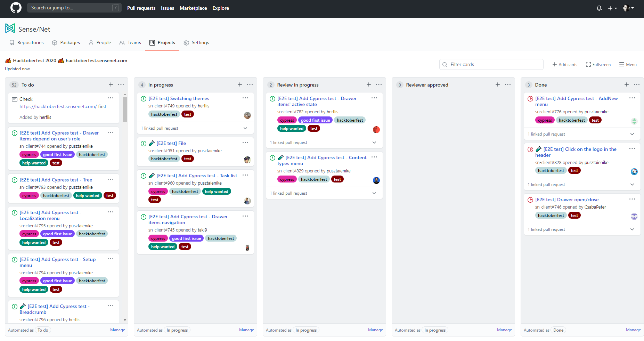Click help wanted label on Task list card
Viewport: 644px width, 341px height.
click(x=217, y=192)
